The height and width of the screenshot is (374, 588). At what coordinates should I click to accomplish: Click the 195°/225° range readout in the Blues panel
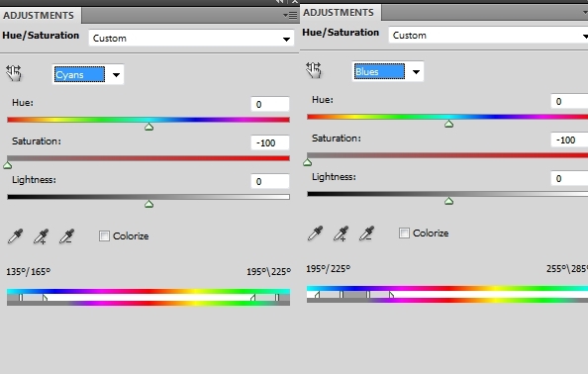tap(328, 269)
